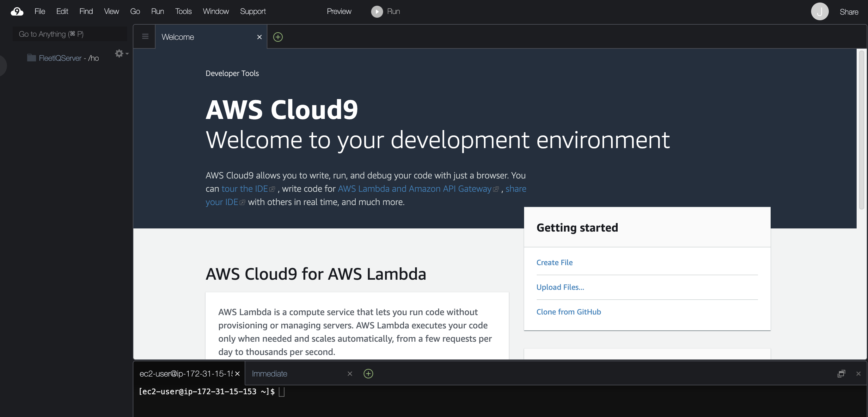Open a new editor tab with plus icon
This screenshot has height=417, width=868.
click(x=278, y=37)
